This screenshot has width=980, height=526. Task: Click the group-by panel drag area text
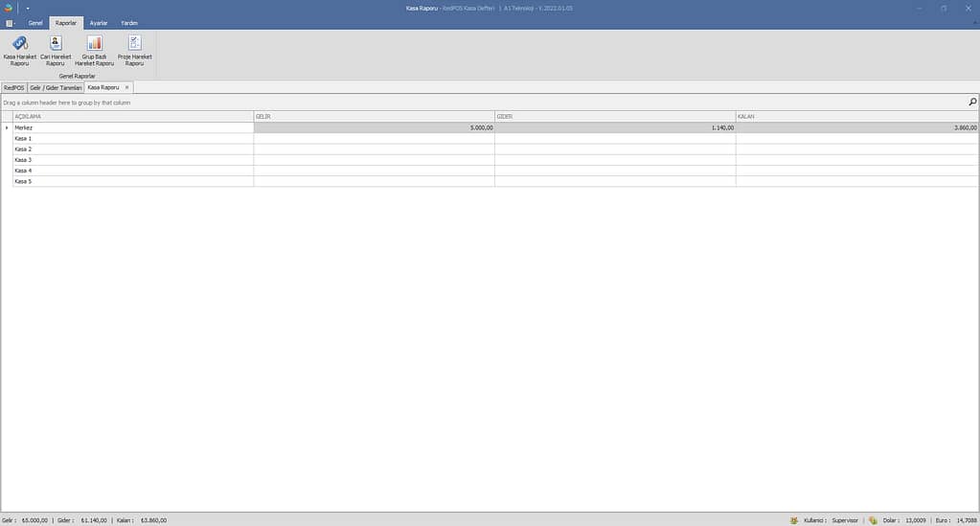pyautogui.click(x=67, y=103)
